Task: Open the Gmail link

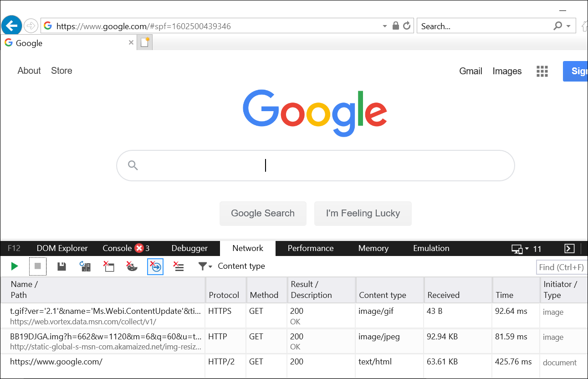Action: click(x=470, y=71)
